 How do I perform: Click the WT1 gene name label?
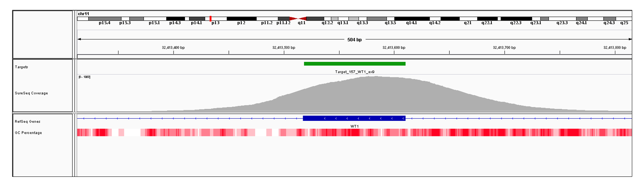(x=355, y=126)
